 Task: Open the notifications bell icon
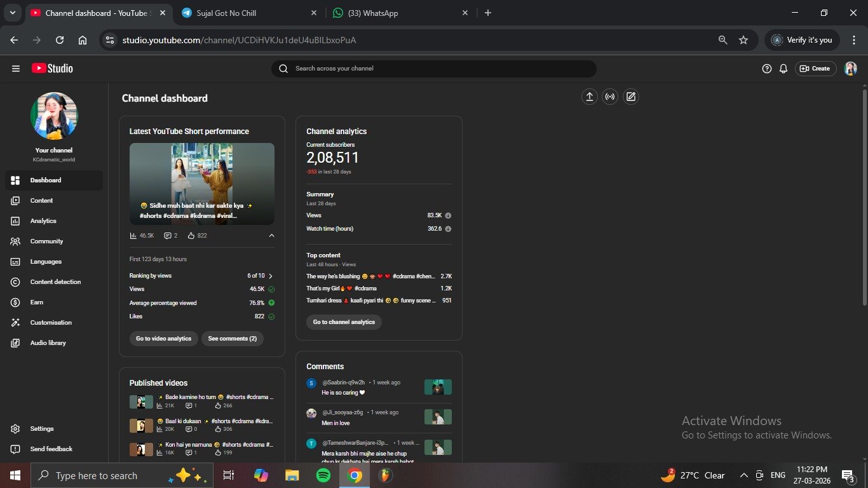coord(783,69)
